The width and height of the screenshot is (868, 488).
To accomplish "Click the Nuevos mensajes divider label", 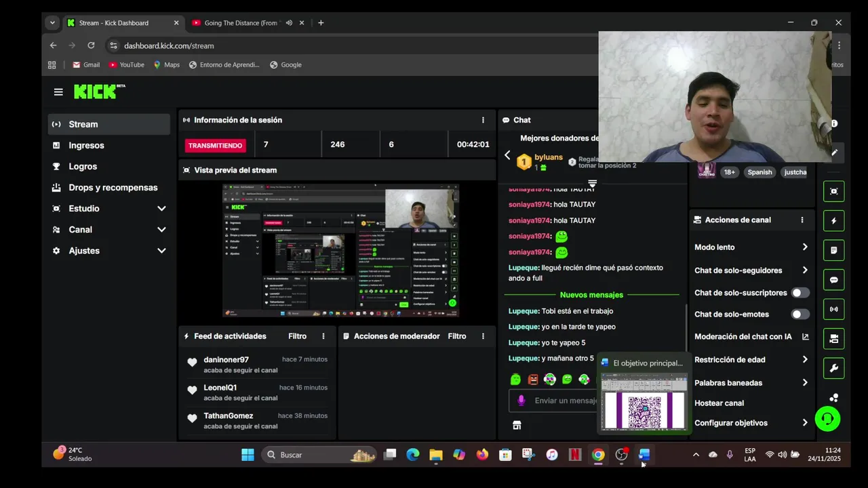I will pos(591,295).
